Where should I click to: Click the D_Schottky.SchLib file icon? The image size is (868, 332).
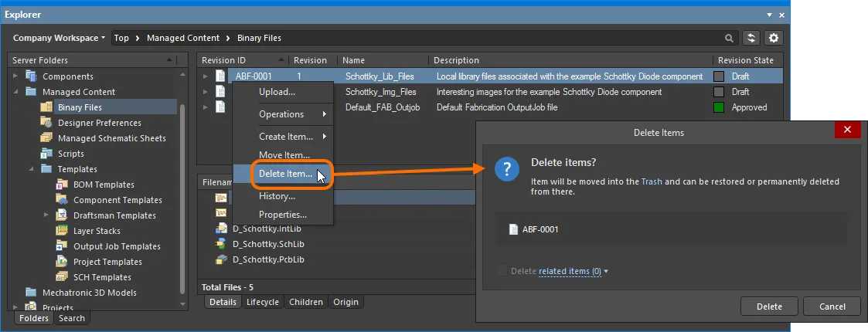(221, 244)
